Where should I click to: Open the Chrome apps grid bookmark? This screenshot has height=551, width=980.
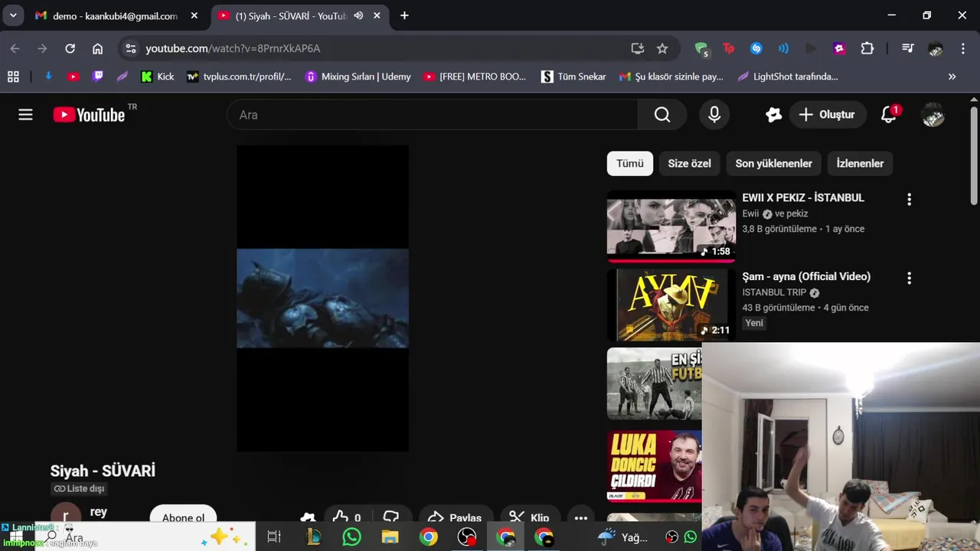(x=13, y=77)
